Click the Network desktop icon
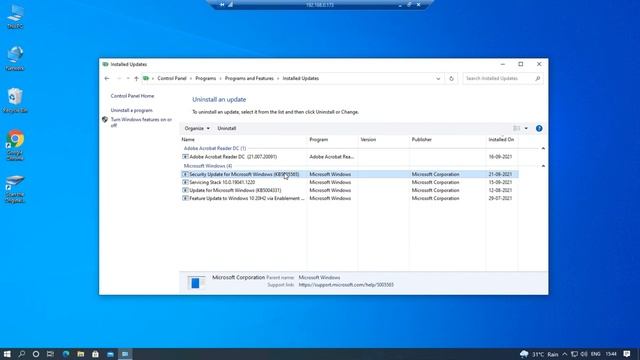The image size is (640, 360). tap(15, 58)
